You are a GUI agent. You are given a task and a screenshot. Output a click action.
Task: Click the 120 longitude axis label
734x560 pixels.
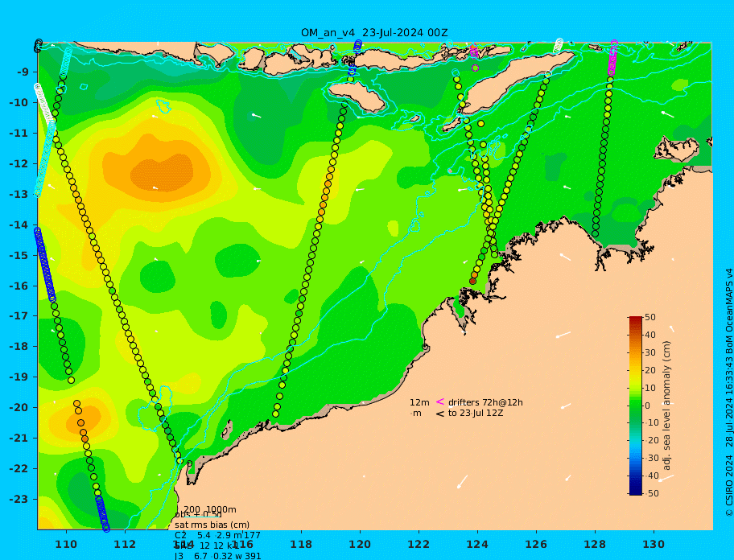click(x=360, y=545)
